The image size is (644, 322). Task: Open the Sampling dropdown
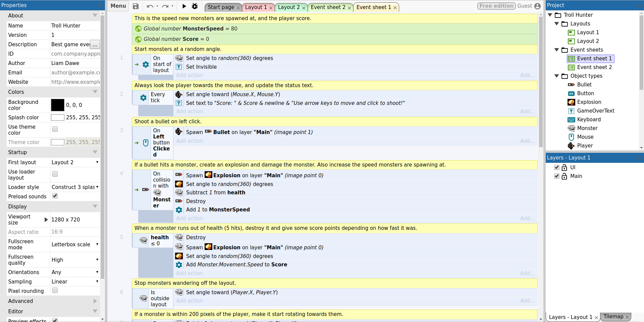click(x=75, y=282)
